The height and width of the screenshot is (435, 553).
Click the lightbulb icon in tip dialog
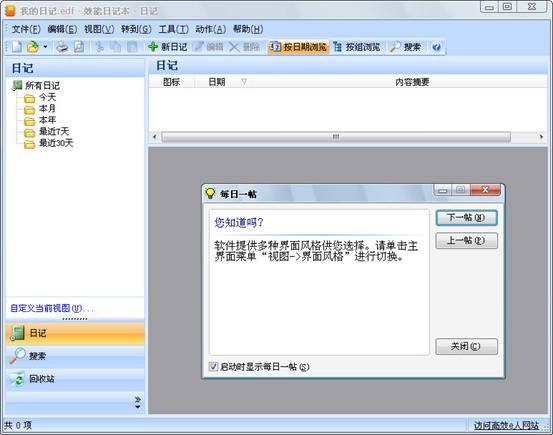coord(210,193)
